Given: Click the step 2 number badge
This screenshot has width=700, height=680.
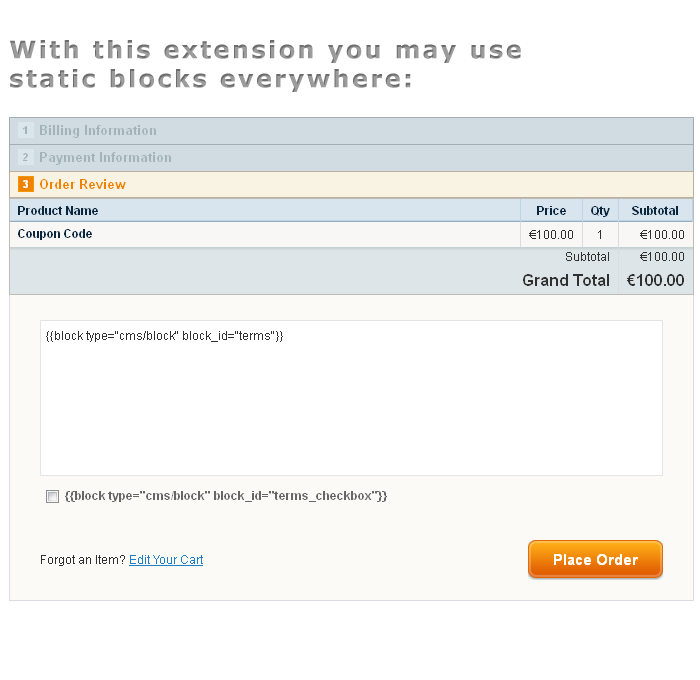Looking at the screenshot, I should pos(25,157).
